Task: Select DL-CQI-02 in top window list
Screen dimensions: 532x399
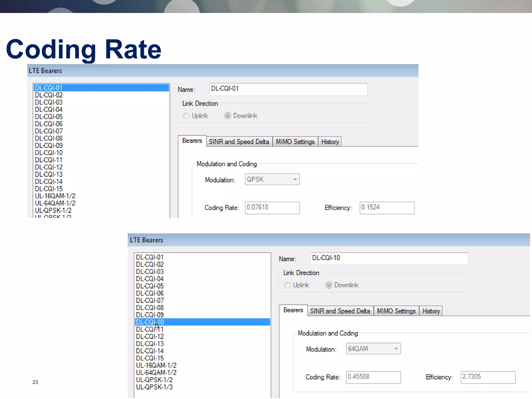Action: [x=102, y=95]
